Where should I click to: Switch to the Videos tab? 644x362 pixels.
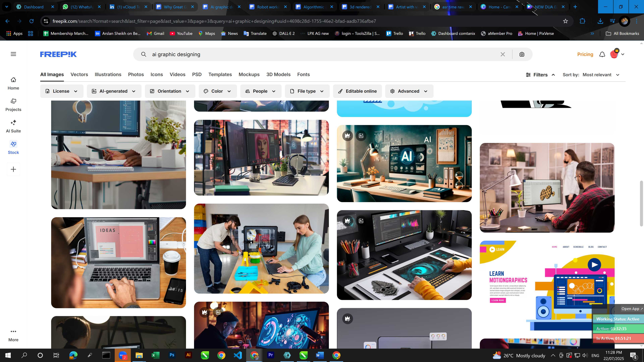(177, 74)
